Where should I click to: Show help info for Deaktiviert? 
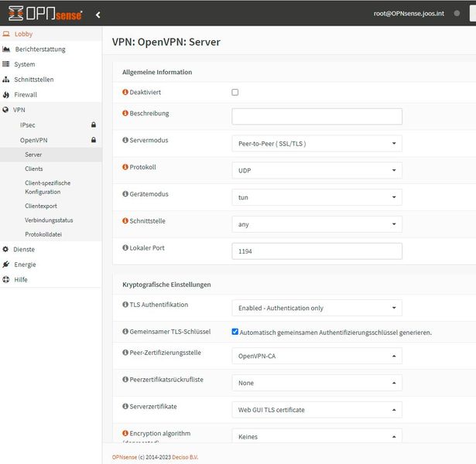(125, 92)
